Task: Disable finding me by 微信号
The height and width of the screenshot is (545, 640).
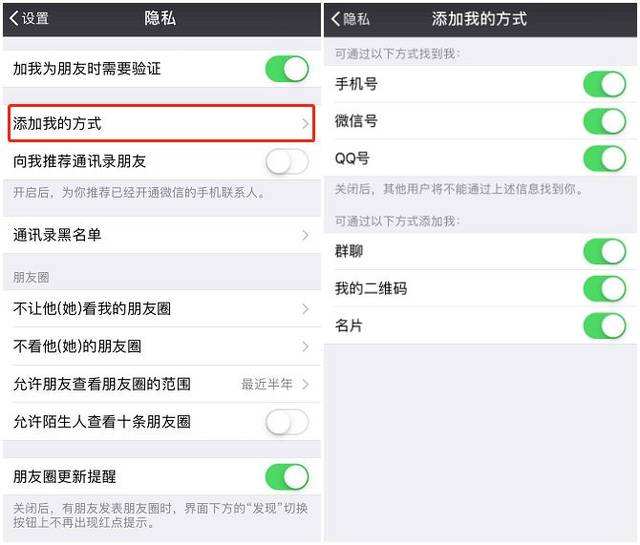Action: [x=604, y=121]
